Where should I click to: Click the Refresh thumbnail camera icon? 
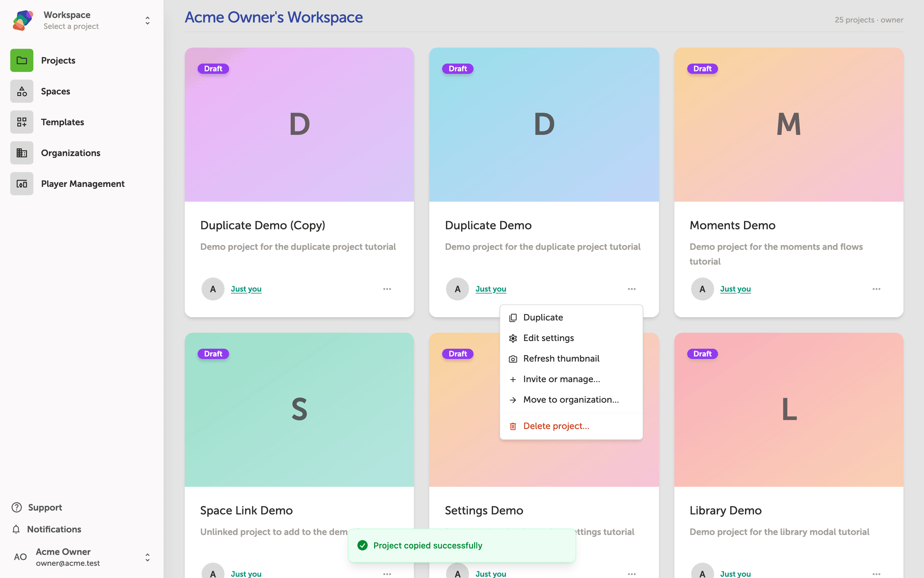(513, 359)
